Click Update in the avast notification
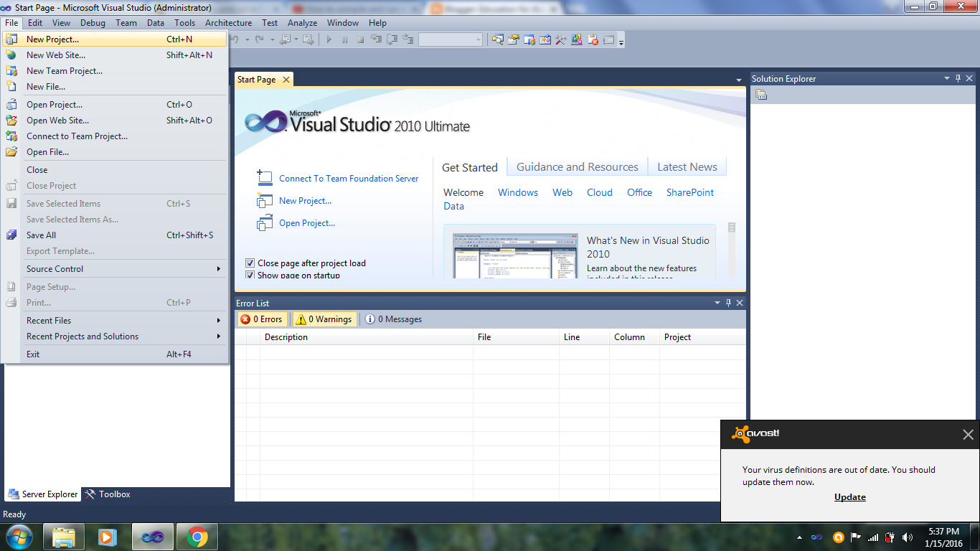This screenshot has width=980, height=551. tap(849, 496)
